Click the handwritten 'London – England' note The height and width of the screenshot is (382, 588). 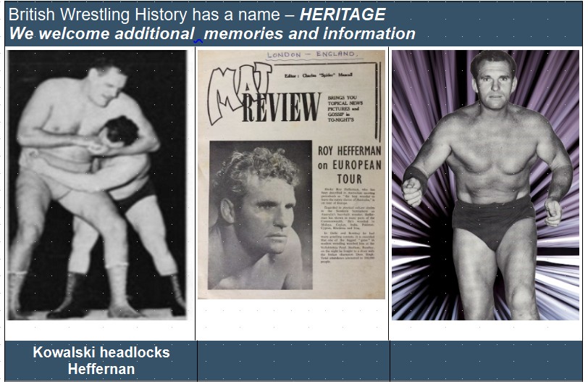[x=312, y=54]
